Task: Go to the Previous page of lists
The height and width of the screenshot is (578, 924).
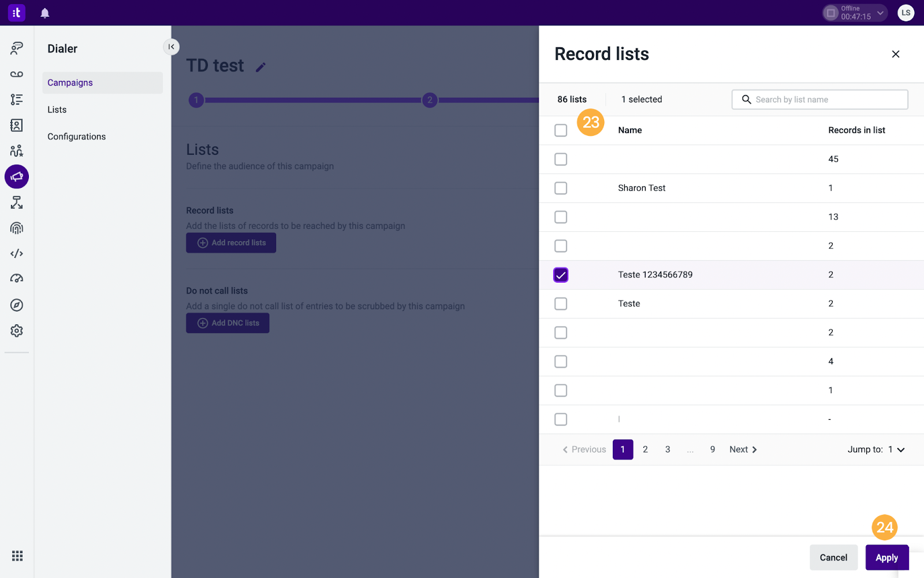Action: [x=584, y=450]
